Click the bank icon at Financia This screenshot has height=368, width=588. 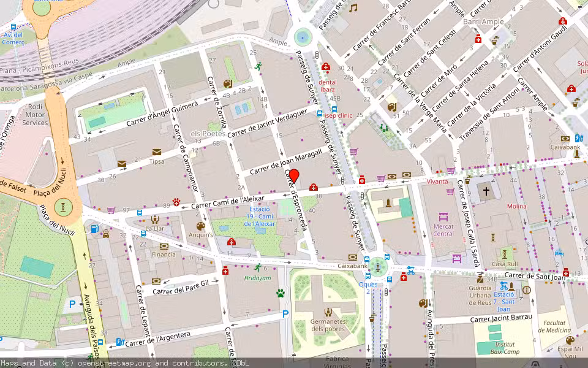point(164,247)
